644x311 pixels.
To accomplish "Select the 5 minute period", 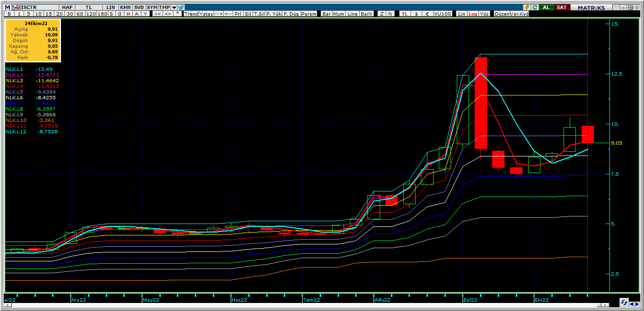I will 28,14.
